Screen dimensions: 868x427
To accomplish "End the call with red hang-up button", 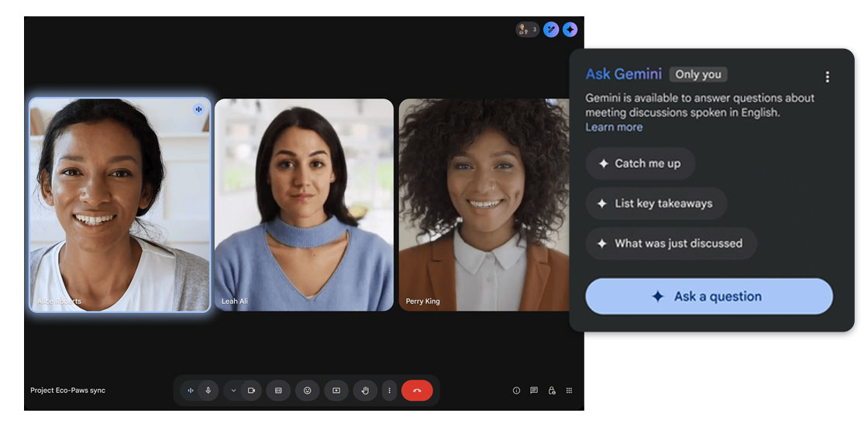I will [417, 391].
